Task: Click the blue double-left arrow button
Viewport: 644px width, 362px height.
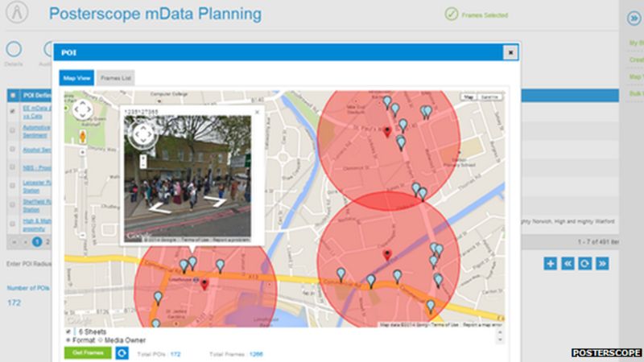Action: click(x=568, y=264)
